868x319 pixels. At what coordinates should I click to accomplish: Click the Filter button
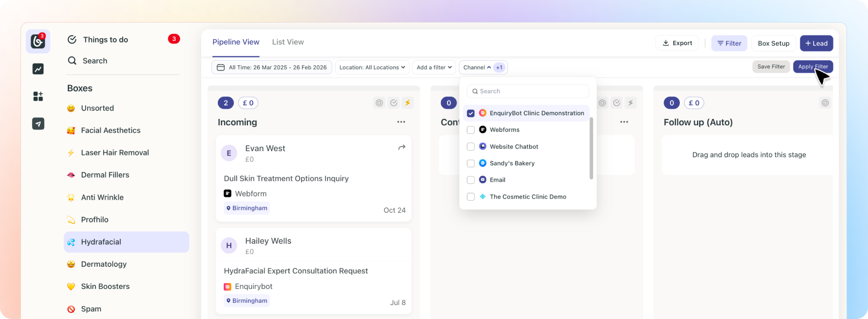729,43
